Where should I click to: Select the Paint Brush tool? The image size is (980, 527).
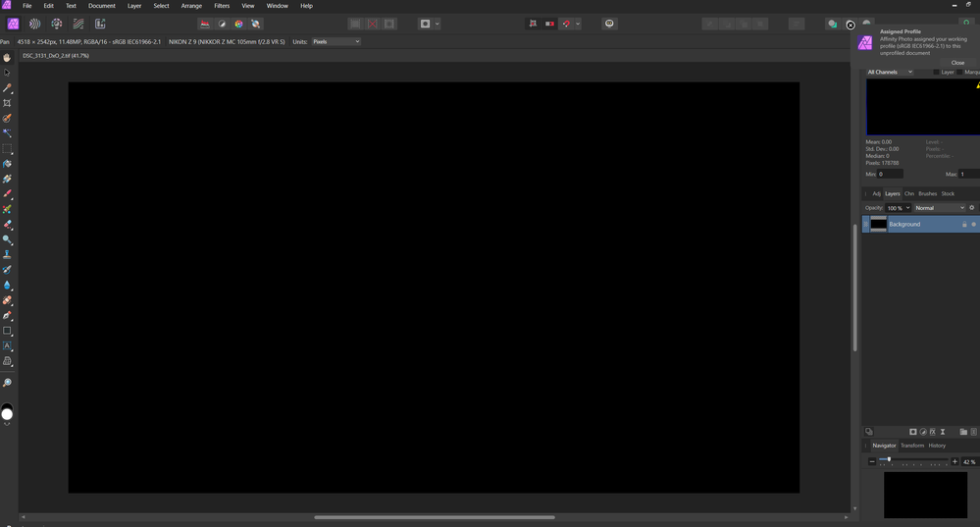8,193
